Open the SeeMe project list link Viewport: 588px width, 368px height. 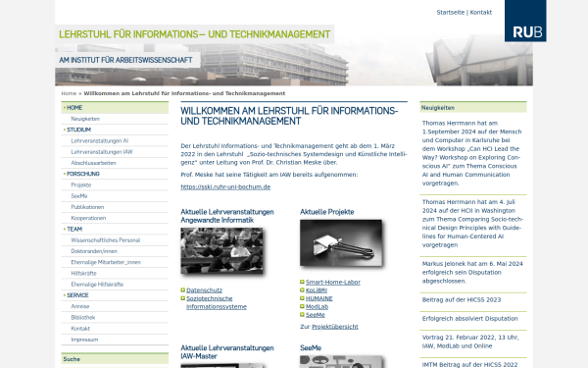tap(315, 315)
